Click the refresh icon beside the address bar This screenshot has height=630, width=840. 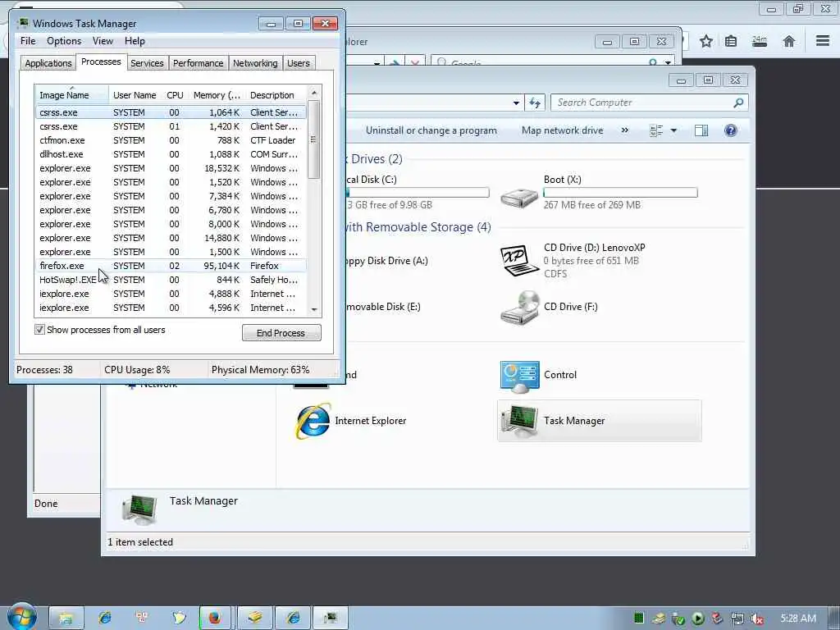(535, 103)
